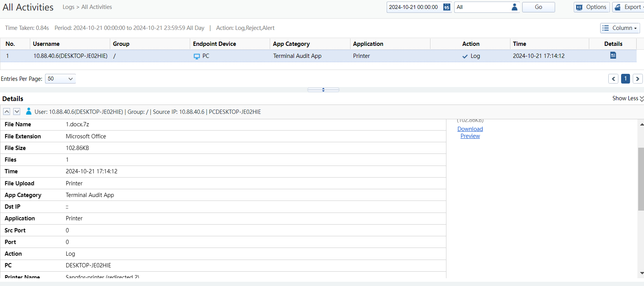This screenshot has height=286, width=644.
Task: Click the Download link
Action: pos(470,129)
